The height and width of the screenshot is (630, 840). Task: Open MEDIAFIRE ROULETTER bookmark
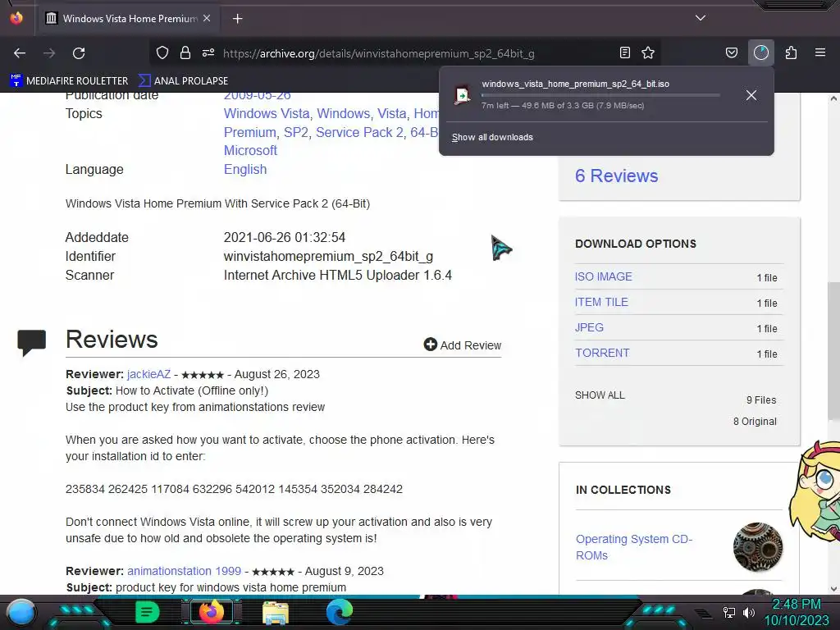click(70, 81)
